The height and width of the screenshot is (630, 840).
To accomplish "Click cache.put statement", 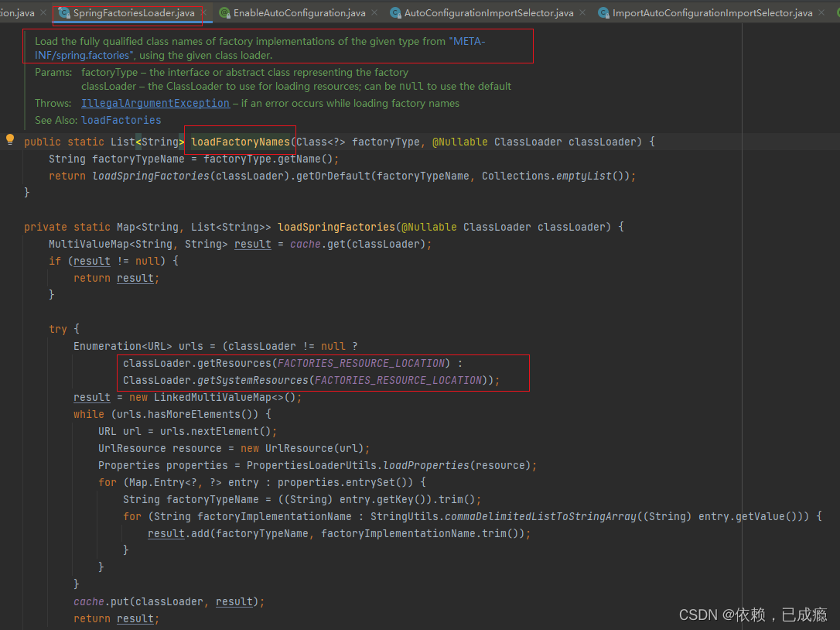I will [169, 601].
